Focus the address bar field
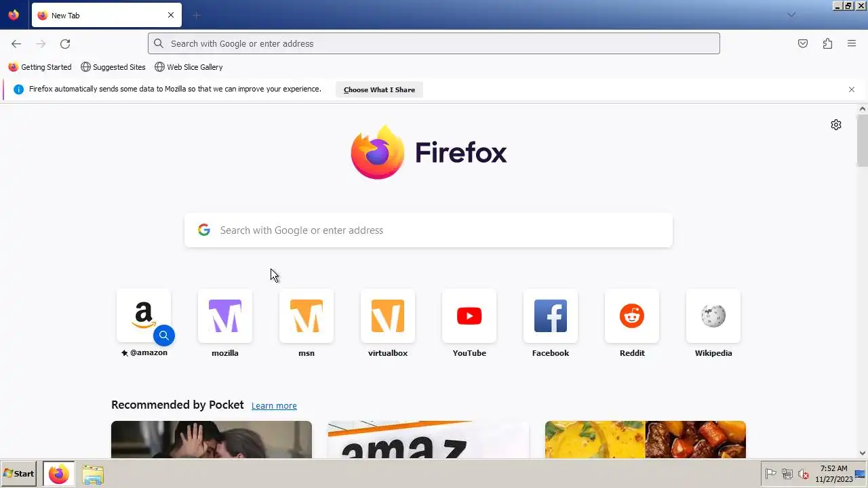 pyautogui.click(x=434, y=43)
